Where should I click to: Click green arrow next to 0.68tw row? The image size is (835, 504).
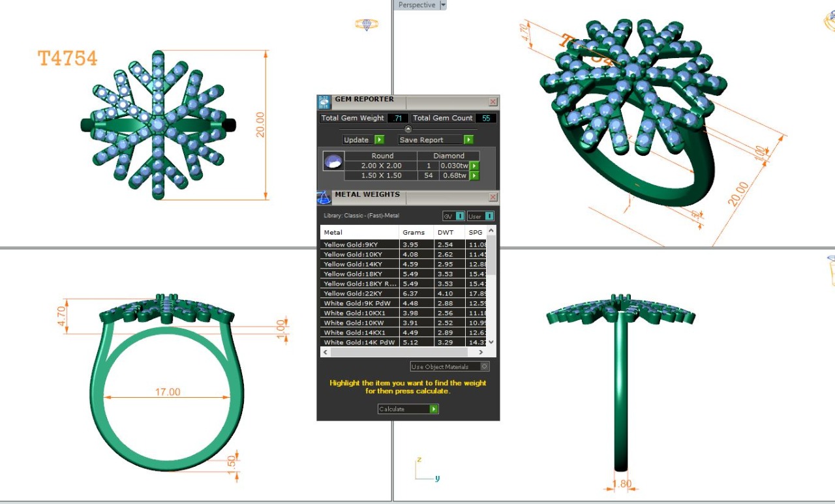474,176
